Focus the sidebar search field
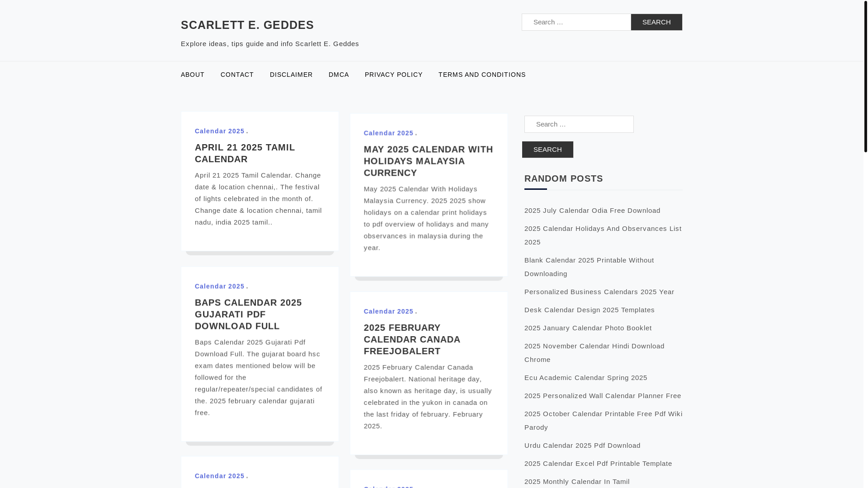Screen dimensions: 868x488 tap(579, 124)
